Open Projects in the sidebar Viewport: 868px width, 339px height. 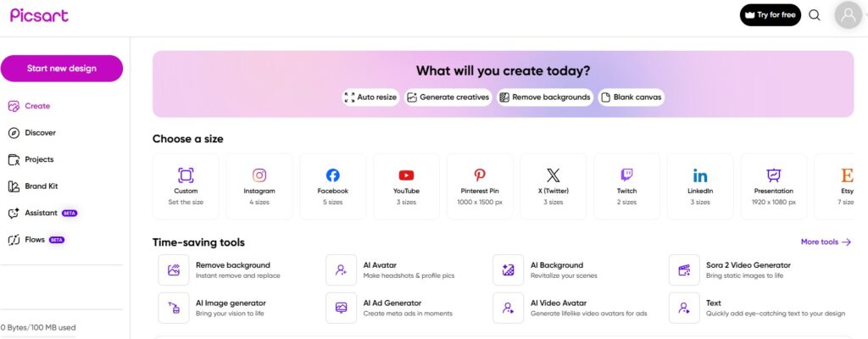tap(39, 159)
